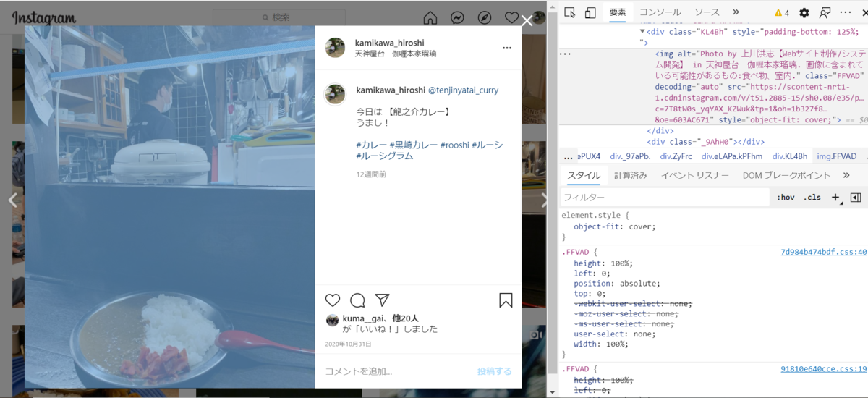Open the 他20人 likes list
The image size is (868, 398).
[x=405, y=318]
